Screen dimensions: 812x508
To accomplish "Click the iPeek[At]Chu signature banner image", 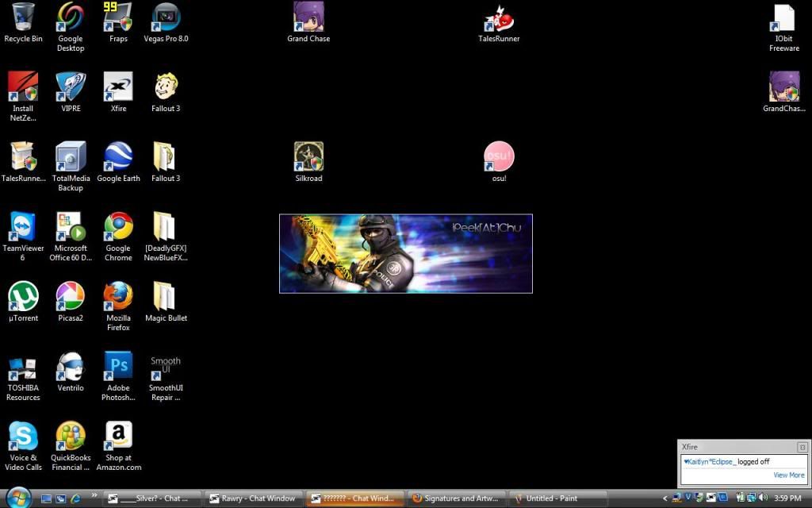I will 405,253.
